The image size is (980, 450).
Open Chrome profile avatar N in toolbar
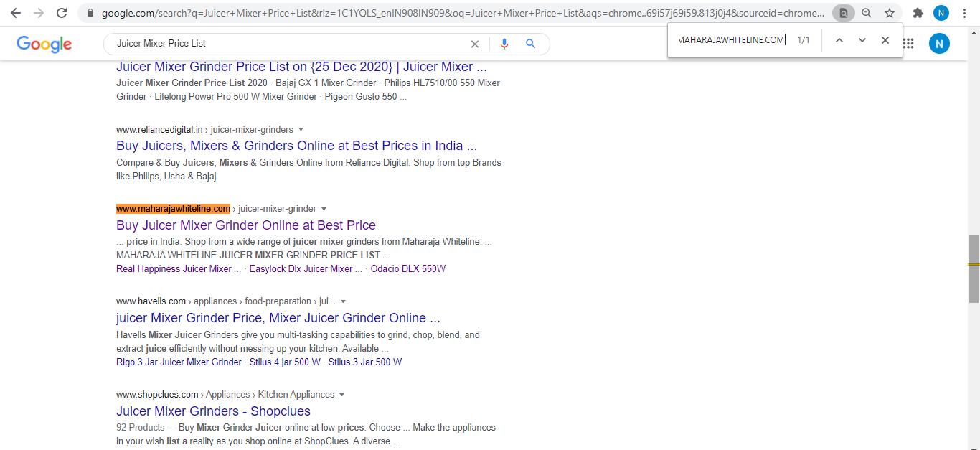[x=941, y=13]
